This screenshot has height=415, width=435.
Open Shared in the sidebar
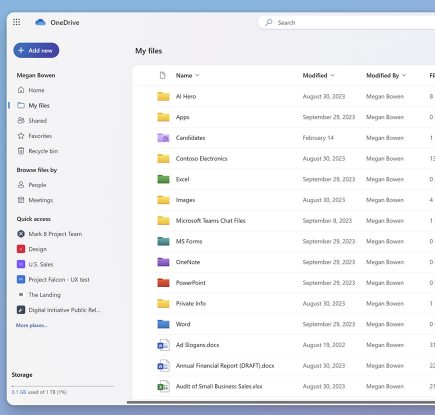pyautogui.click(x=37, y=121)
